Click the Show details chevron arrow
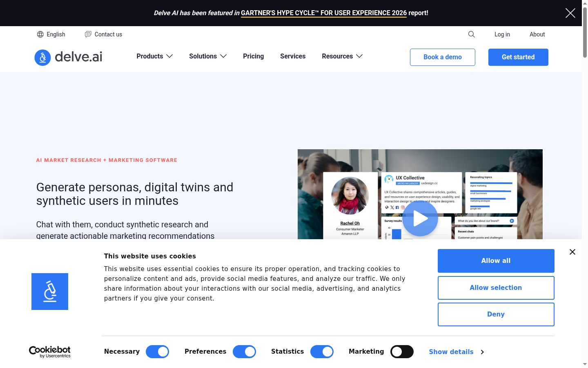Screen dimensions: 588x368 (482, 352)
